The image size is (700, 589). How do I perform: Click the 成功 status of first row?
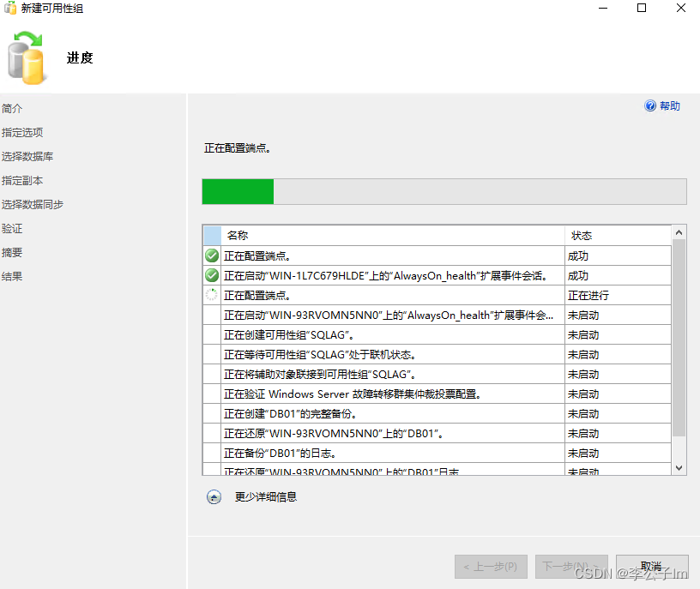618,256
